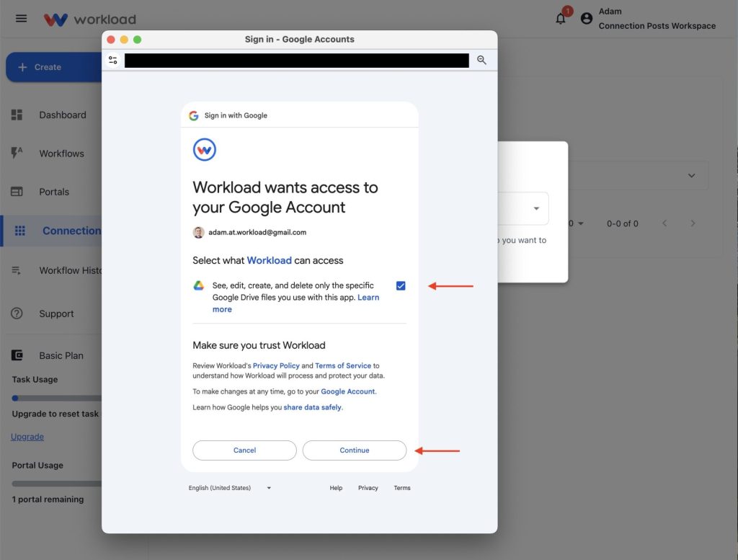Image resolution: width=738 pixels, height=560 pixels.
Task: Click the 1 portal remaining text
Action: 48,499
